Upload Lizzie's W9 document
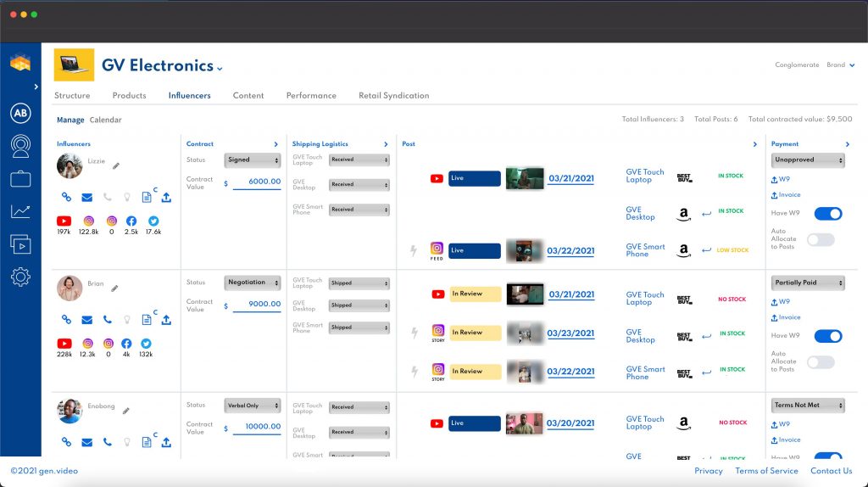The image size is (868, 487). pos(781,180)
